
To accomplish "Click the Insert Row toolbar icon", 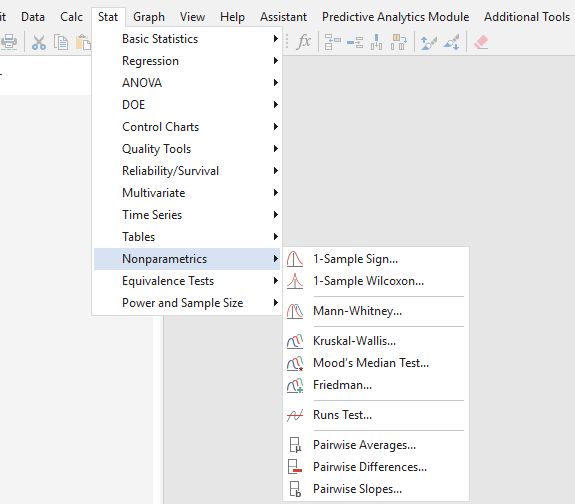I will pos(355,42).
